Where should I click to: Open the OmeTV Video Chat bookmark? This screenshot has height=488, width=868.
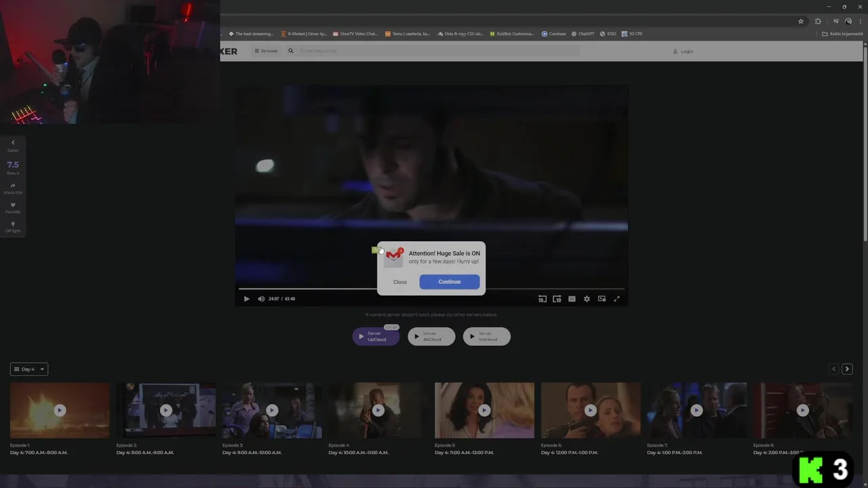[355, 34]
